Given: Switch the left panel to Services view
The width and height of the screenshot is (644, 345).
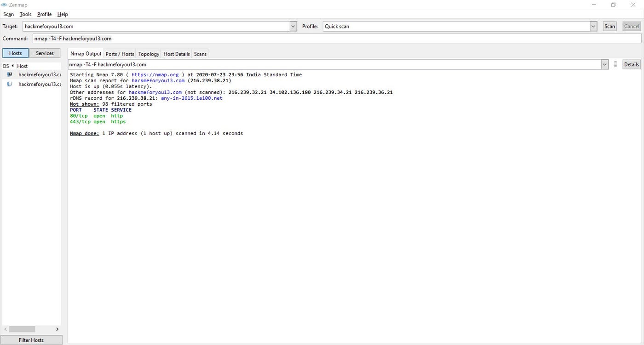Looking at the screenshot, I should 45,53.
